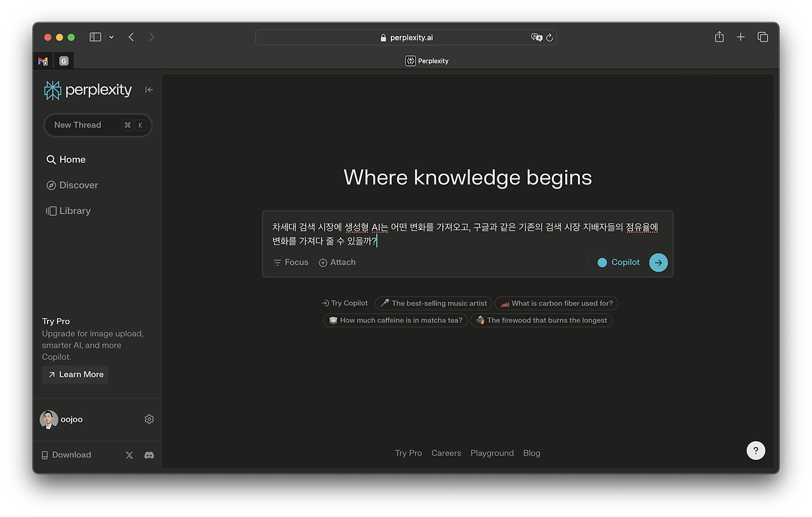The height and width of the screenshot is (517, 812).
Task: Submit the query with the arrow button
Action: pyautogui.click(x=658, y=263)
